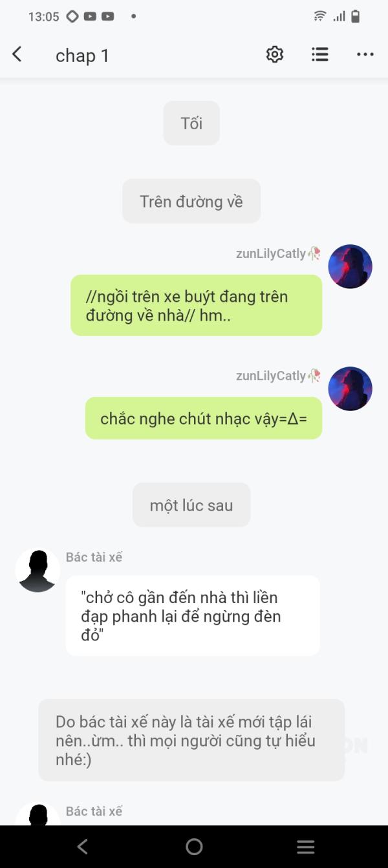Tap the 'chap 1' header title
The height and width of the screenshot is (868, 388).
click(82, 56)
